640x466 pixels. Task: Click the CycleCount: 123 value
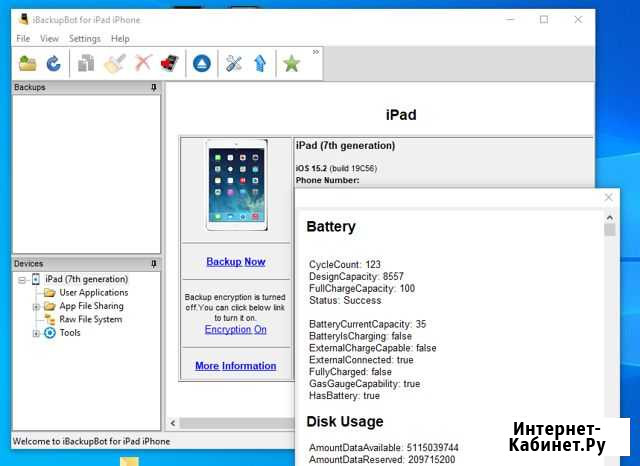(345, 265)
